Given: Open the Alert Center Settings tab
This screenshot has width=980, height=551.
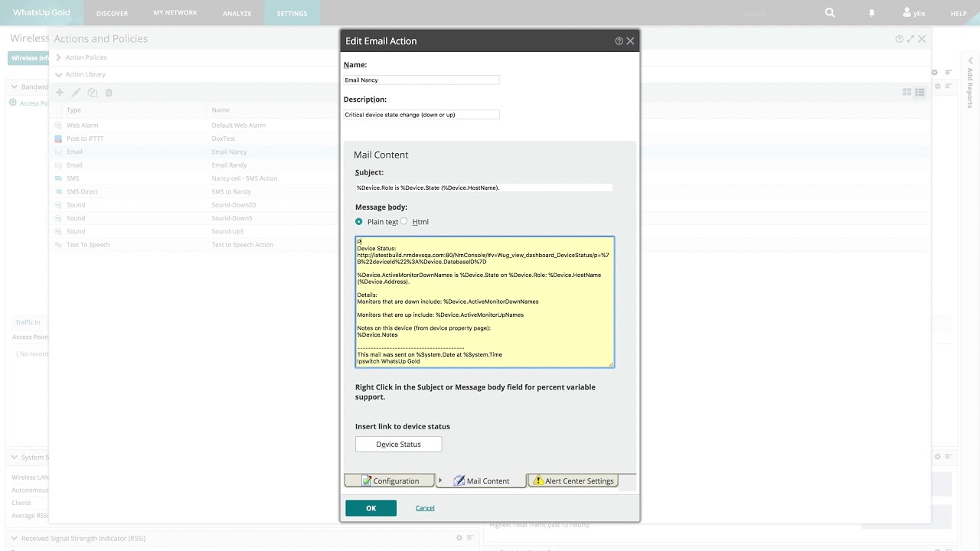Looking at the screenshot, I should coord(573,481).
